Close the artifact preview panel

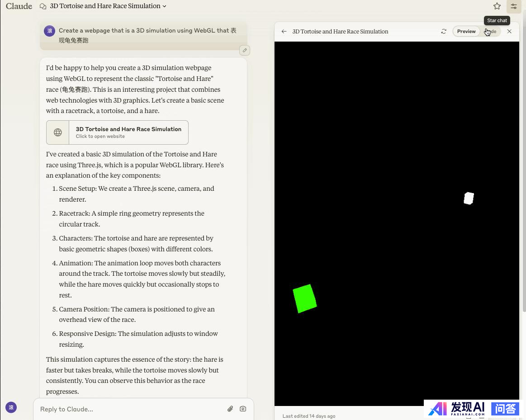point(509,32)
